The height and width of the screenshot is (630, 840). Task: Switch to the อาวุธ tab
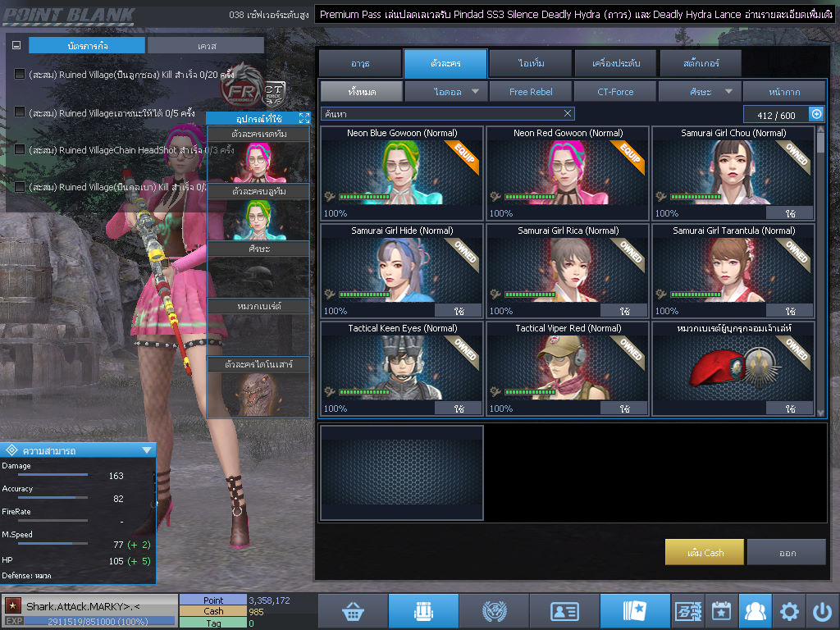click(360, 63)
